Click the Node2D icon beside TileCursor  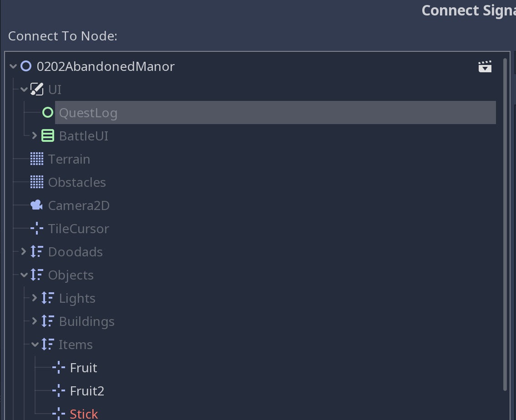click(36, 228)
